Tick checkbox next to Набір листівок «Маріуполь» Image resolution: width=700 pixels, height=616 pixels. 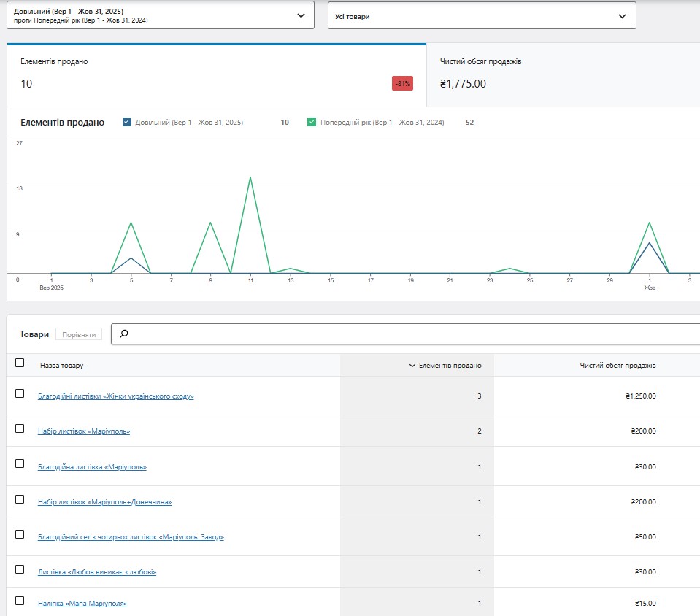click(20, 428)
